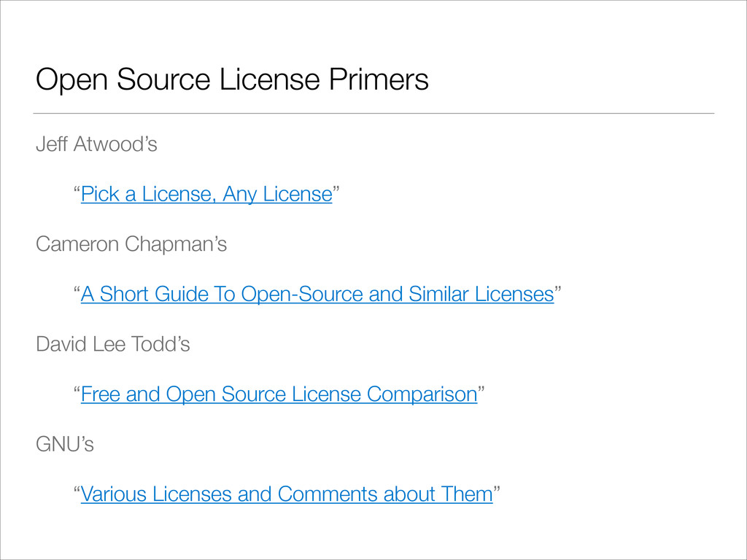Click the word "License" in the slide title
This screenshot has height=560, width=747.
tap(269, 79)
